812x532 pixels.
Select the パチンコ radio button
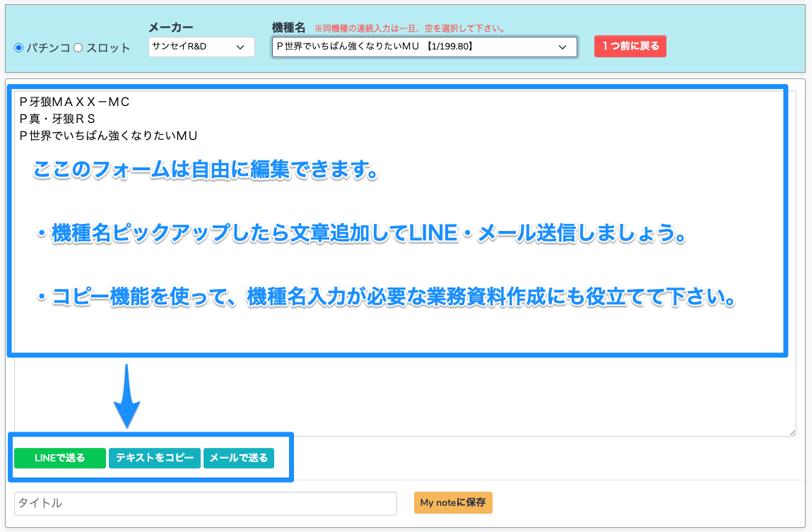18,47
